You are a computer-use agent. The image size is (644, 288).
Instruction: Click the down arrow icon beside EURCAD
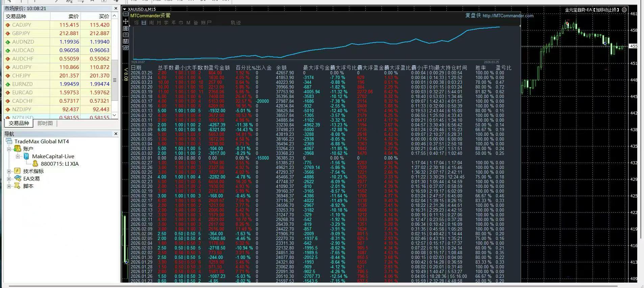click(8, 93)
